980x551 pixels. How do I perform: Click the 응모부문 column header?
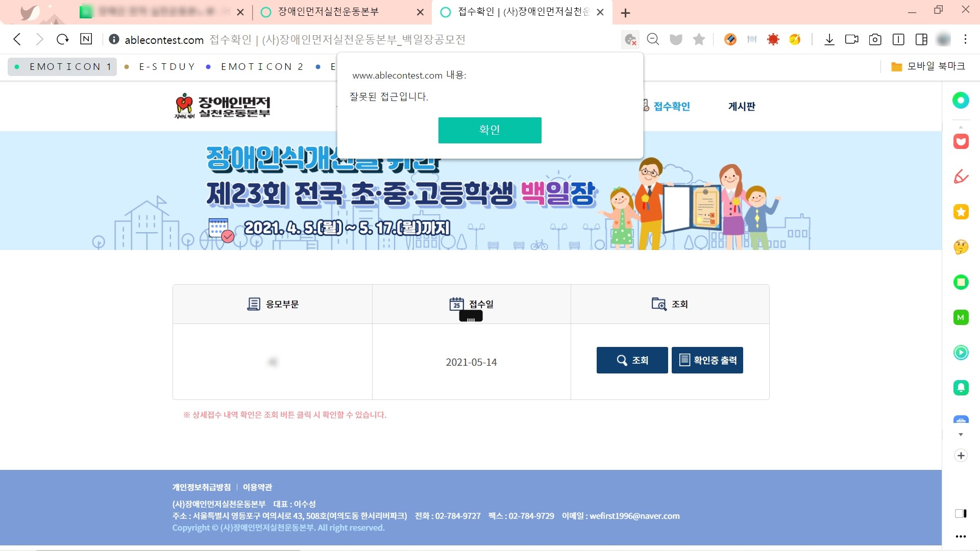(273, 304)
